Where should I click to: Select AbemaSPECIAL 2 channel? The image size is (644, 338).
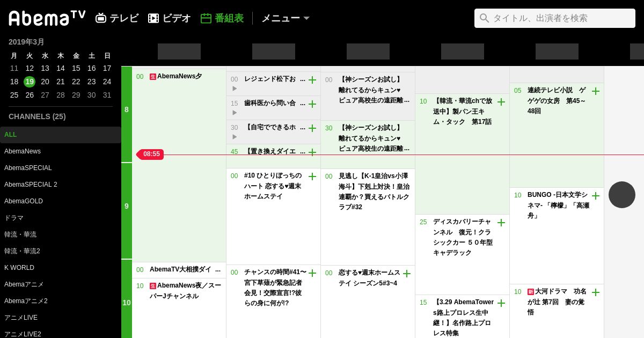point(60,185)
